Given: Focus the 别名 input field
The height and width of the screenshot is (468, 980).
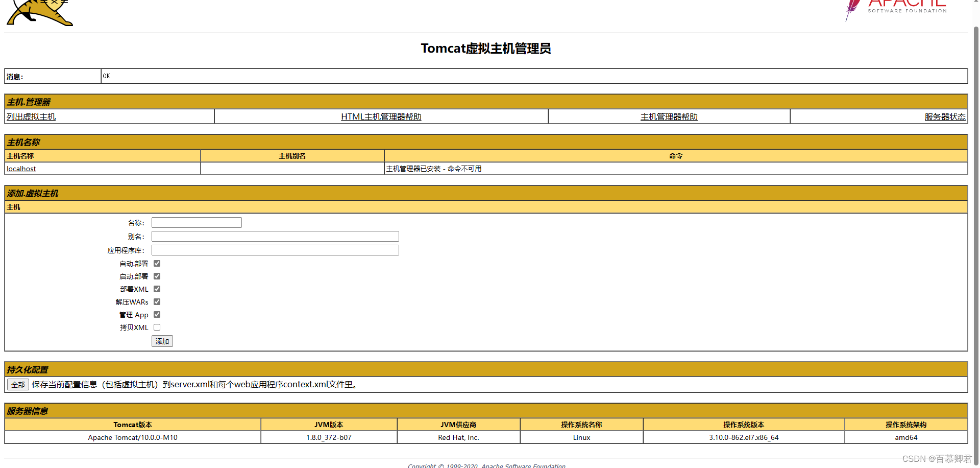Looking at the screenshot, I should click(275, 237).
